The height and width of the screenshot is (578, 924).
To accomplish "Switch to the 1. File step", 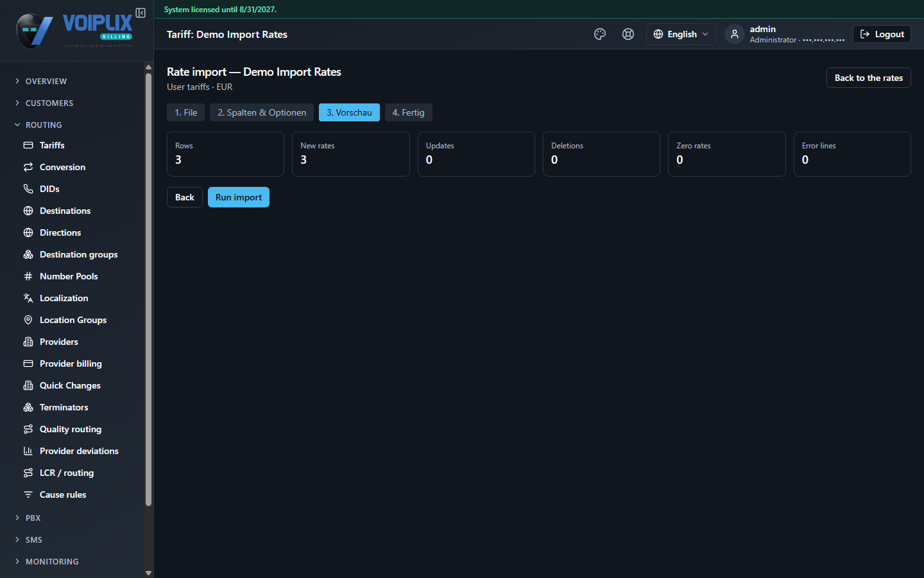I will [186, 112].
